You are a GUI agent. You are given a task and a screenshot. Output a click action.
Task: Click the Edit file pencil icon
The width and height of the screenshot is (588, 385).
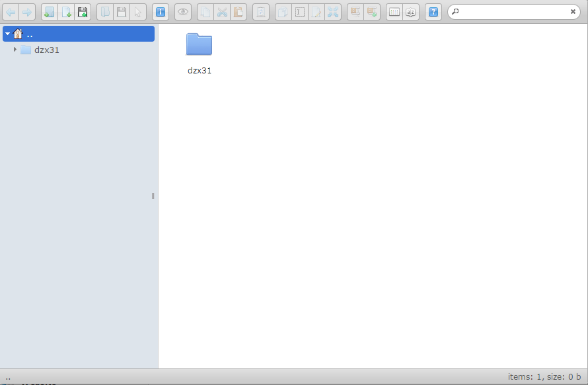coord(316,12)
